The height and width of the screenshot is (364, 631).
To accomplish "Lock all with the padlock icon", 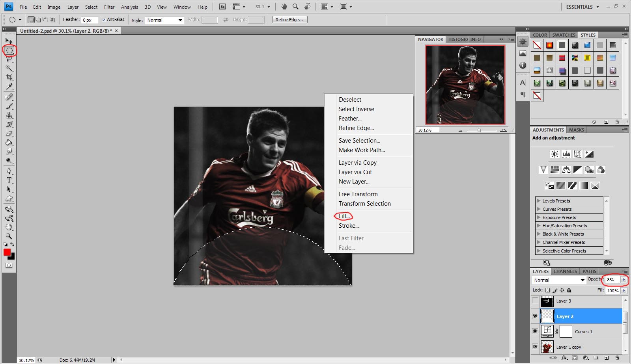I will (569, 290).
